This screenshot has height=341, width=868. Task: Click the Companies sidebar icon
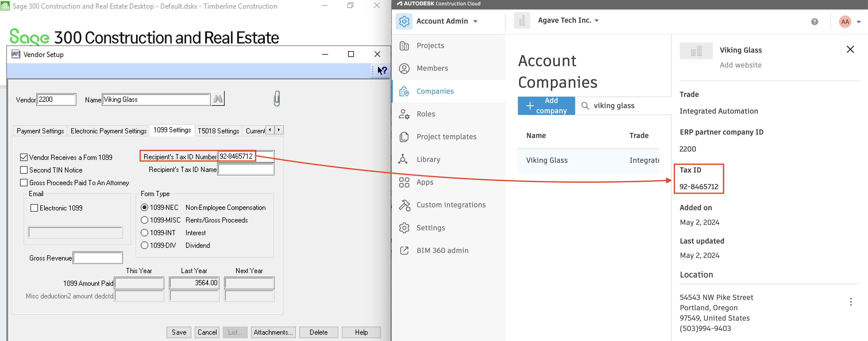click(404, 91)
